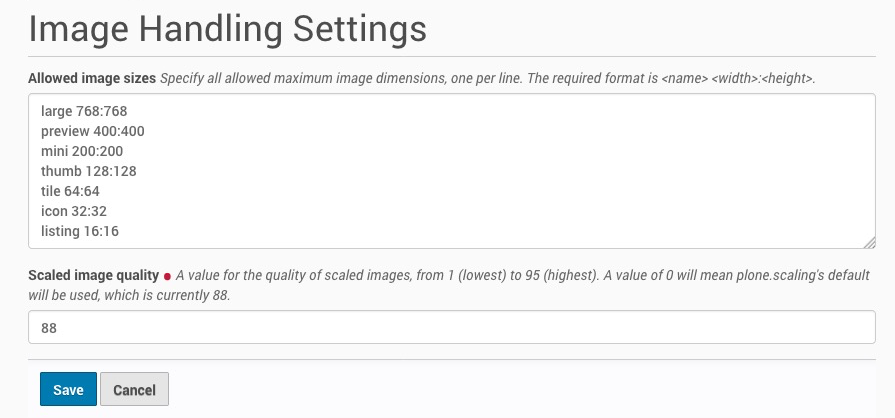Place cursor on the 'preview 400:400' line
895x418 pixels.
coord(93,131)
